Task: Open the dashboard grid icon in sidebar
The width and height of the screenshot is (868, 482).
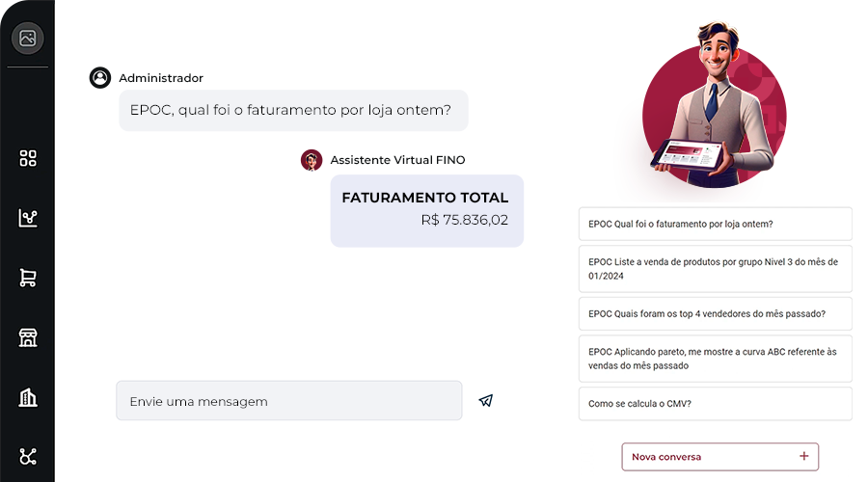Action: coord(28,158)
